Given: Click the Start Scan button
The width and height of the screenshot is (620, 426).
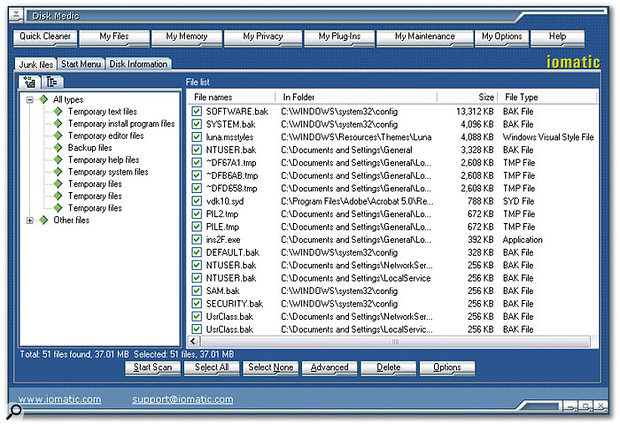Looking at the screenshot, I should (153, 368).
